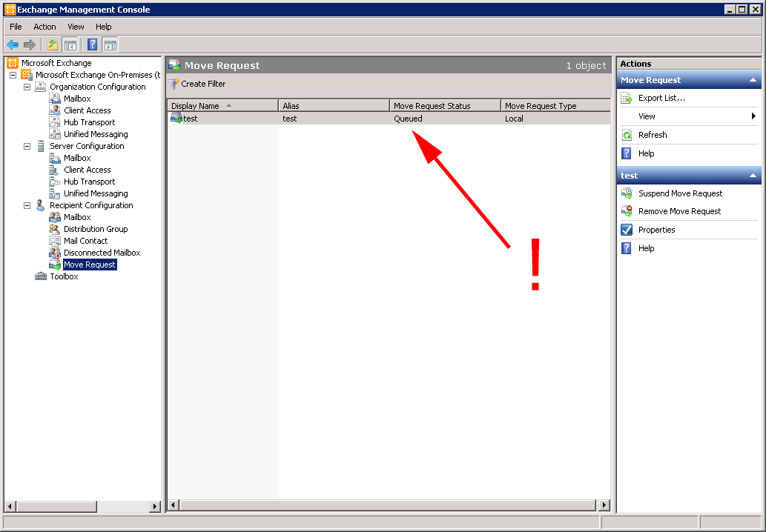
Task: Click the green Refresh icon
Action: [x=627, y=135]
